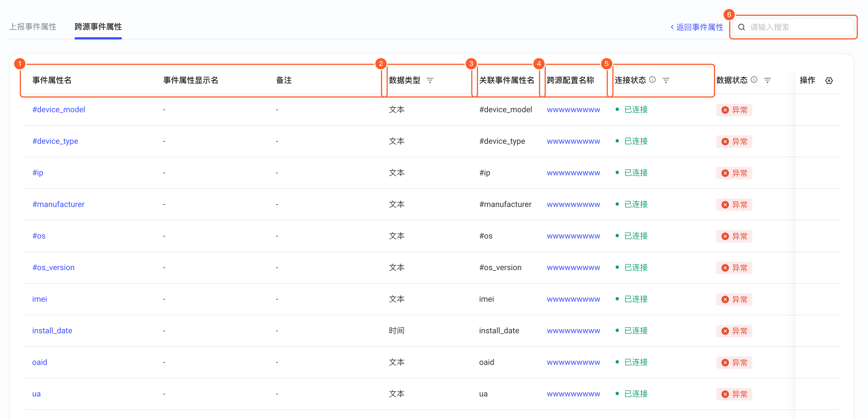868x419 pixels.
Task: Click 时间 data type in install_date row
Action: tap(396, 330)
